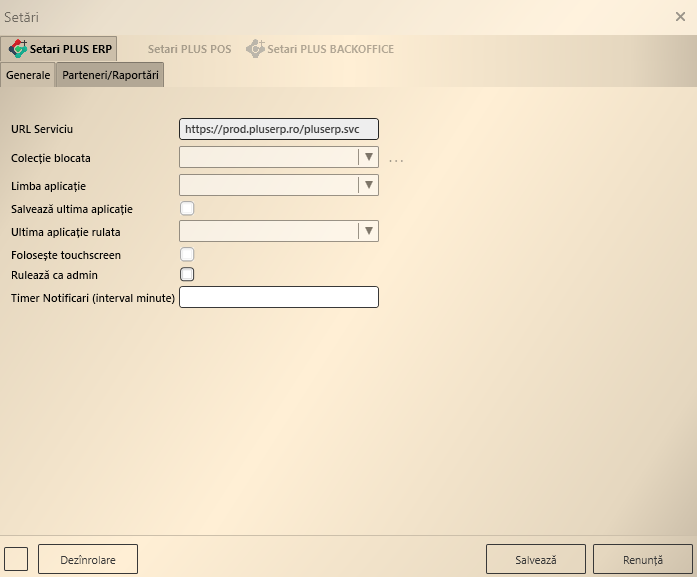The image size is (697, 577).
Task: Click into the URL Serviciu field
Action: [279, 129]
